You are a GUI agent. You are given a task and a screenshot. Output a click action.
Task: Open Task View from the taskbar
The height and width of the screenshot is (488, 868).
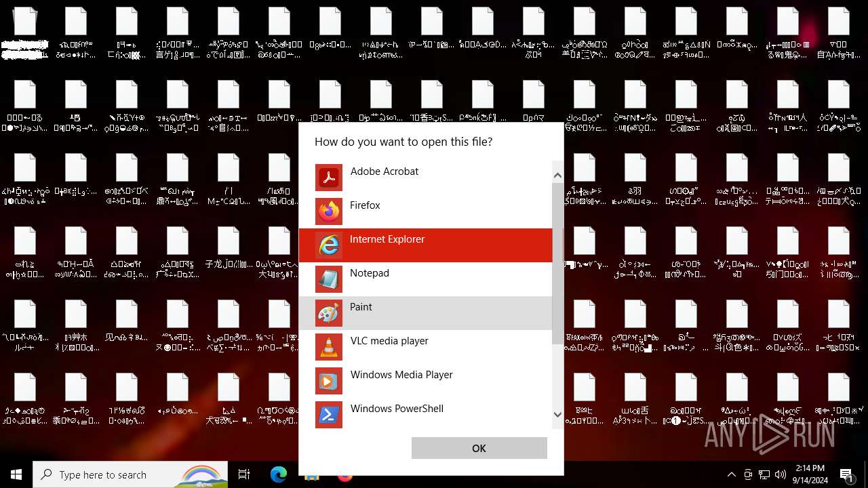(244, 474)
